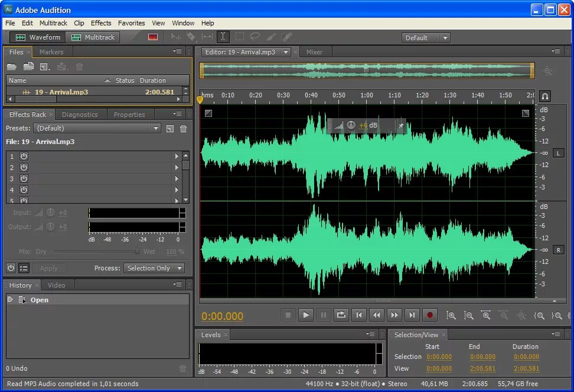
Task: Open the Effects menu
Action: click(x=100, y=23)
